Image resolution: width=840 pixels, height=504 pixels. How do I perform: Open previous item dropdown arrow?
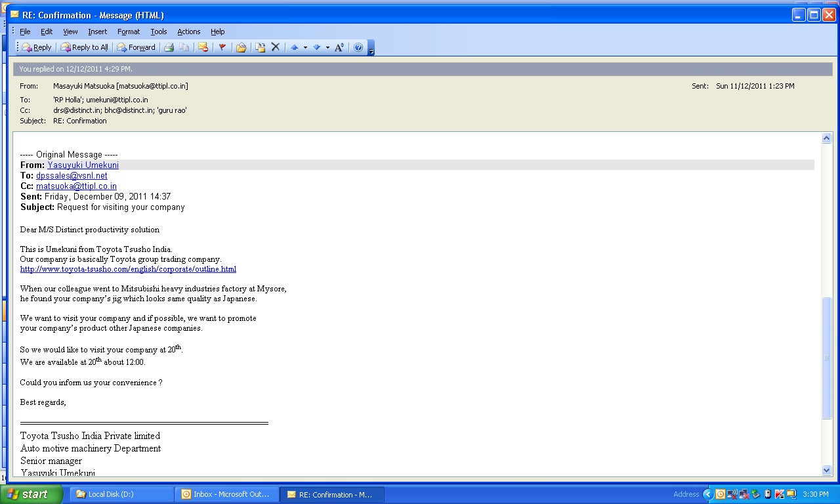(305, 47)
